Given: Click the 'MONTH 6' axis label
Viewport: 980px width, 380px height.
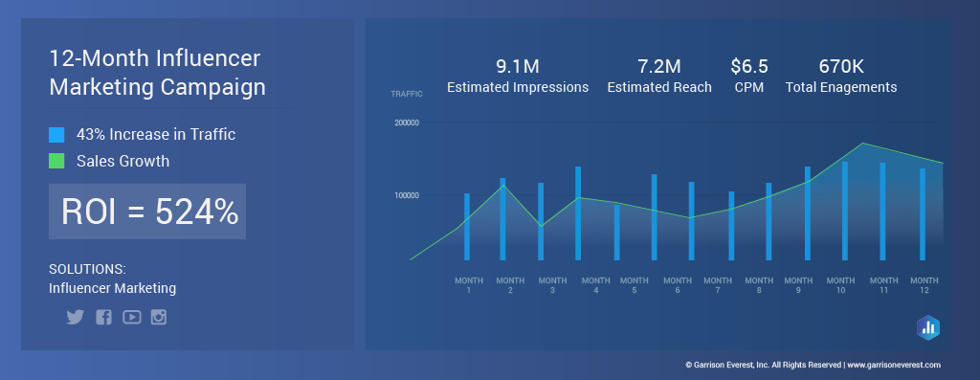Looking at the screenshot, I should click(x=678, y=285).
